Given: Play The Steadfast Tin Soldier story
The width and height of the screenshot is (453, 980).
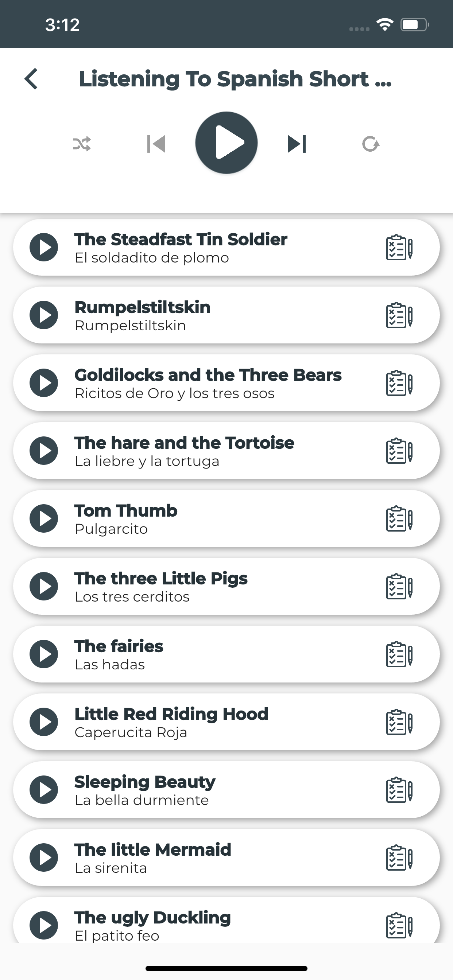Looking at the screenshot, I should [x=44, y=247].
